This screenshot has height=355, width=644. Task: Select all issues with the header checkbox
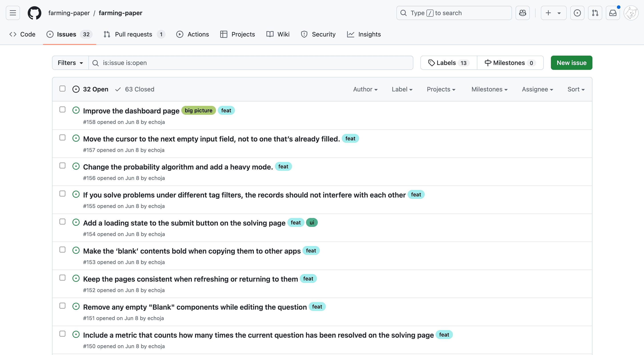62,89
